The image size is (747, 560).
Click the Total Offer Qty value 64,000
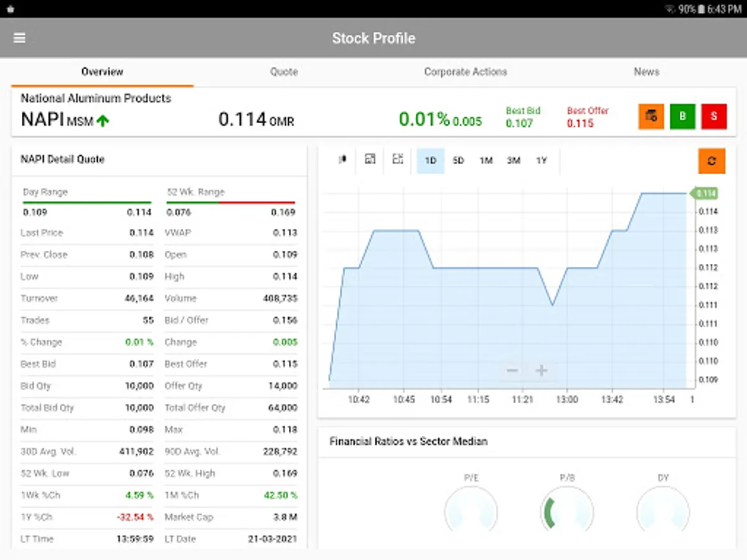coord(283,408)
